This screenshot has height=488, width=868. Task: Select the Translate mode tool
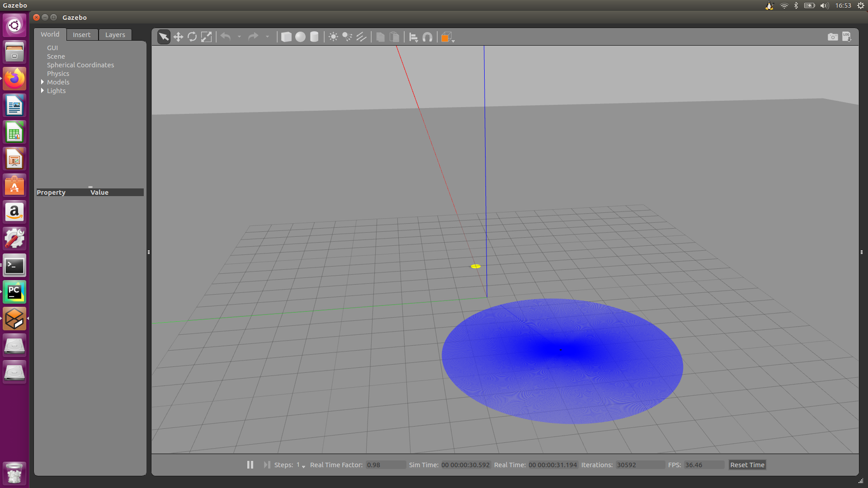coord(178,37)
